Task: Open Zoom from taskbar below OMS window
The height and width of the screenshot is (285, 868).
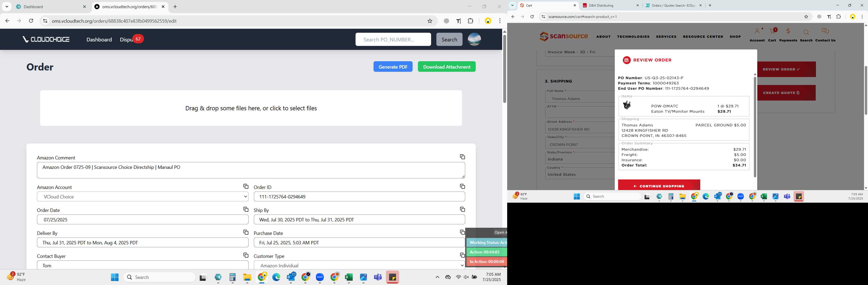Action: pyautogui.click(x=320, y=277)
